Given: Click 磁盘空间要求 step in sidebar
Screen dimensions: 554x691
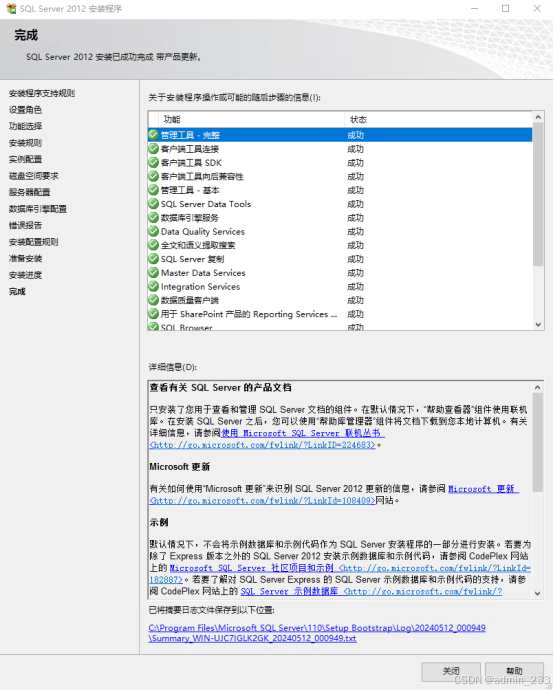Looking at the screenshot, I should (33, 175).
